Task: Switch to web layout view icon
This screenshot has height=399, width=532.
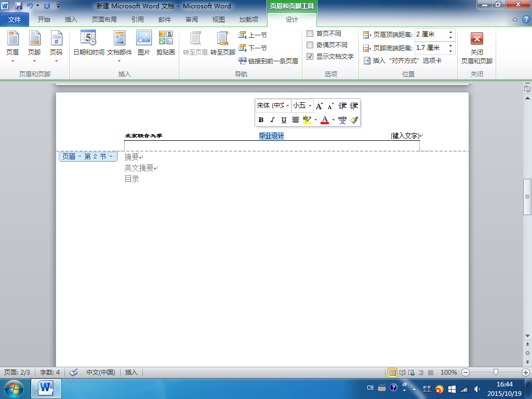Action: click(411, 373)
